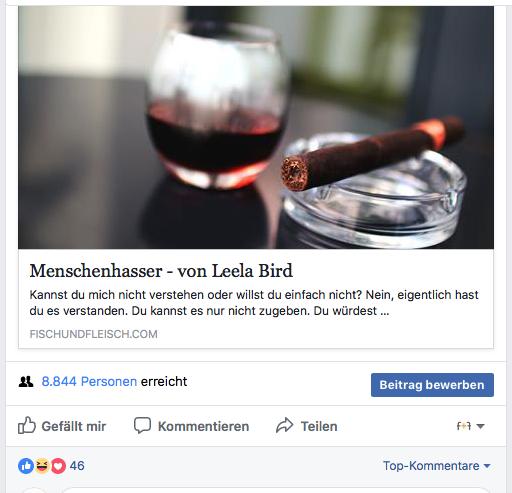
Task: Open the 8.844 Personen reach link
Action: (x=89, y=381)
